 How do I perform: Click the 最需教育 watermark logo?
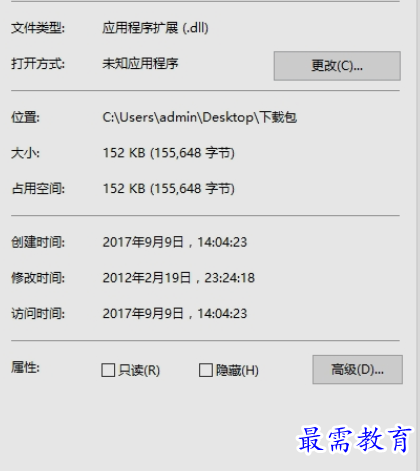click(354, 440)
